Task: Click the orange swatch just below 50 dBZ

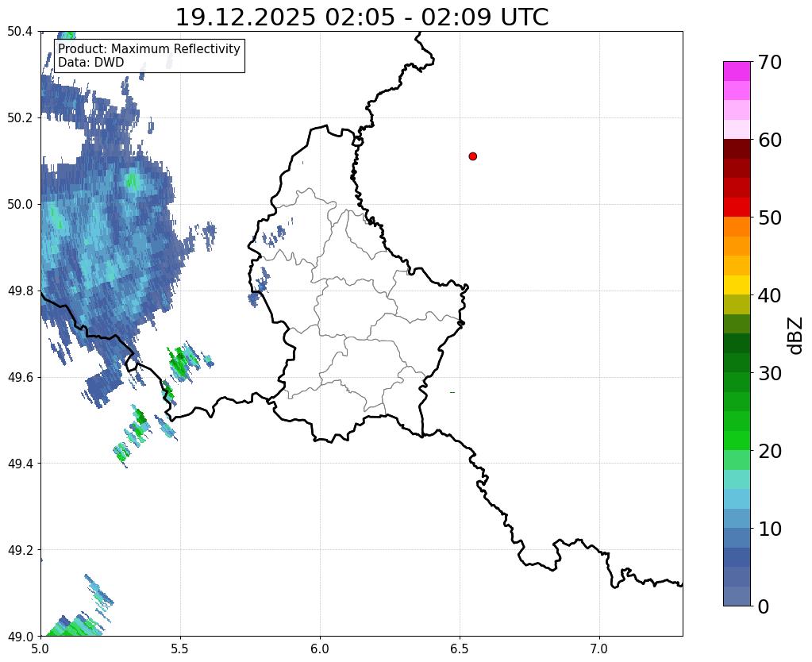Action: pyautogui.click(x=737, y=226)
